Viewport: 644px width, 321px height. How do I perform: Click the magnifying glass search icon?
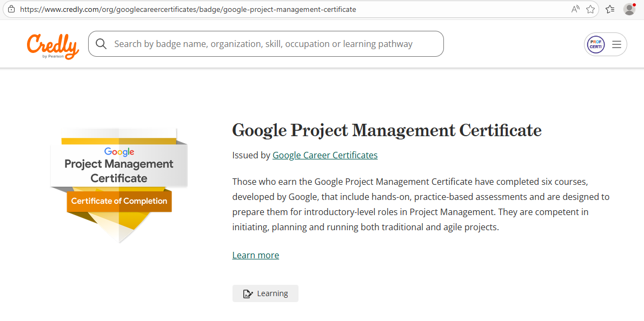[101, 44]
